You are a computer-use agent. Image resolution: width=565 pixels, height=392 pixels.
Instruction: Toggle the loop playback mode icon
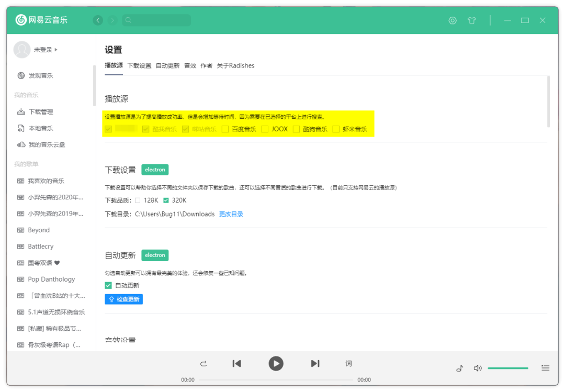(x=204, y=364)
